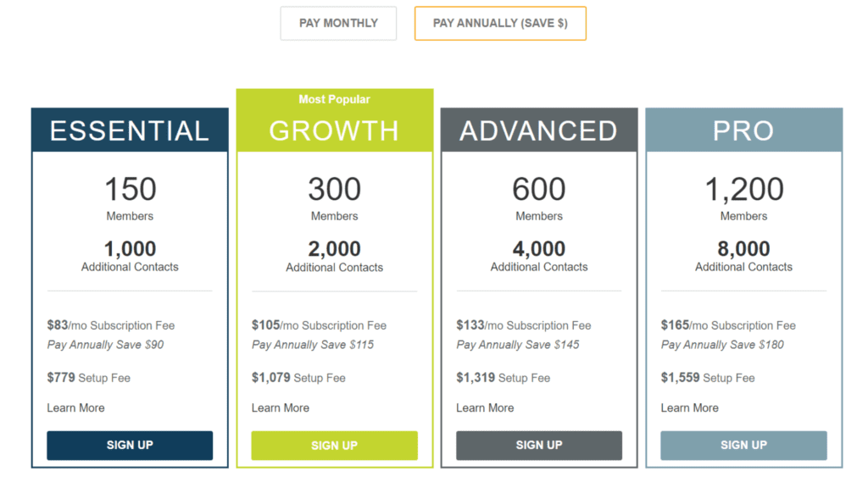
Task: Select Pay Annually (Save $) option
Action: (500, 23)
